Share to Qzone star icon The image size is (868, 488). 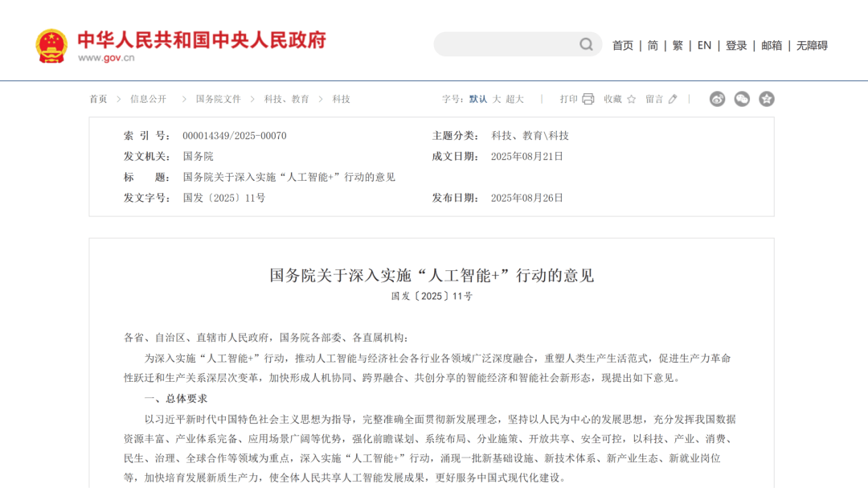coord(766,99)
